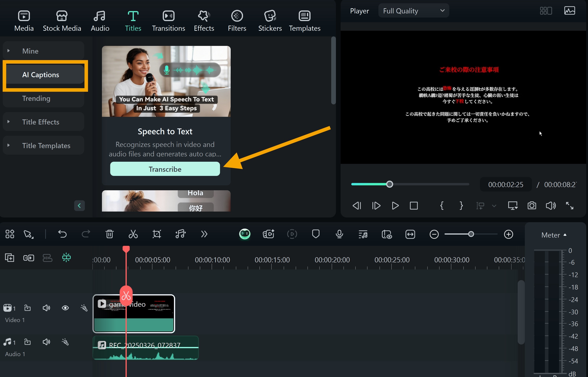
Task: Click the split scissors icon in toolbar
Action: pos(133,234)
